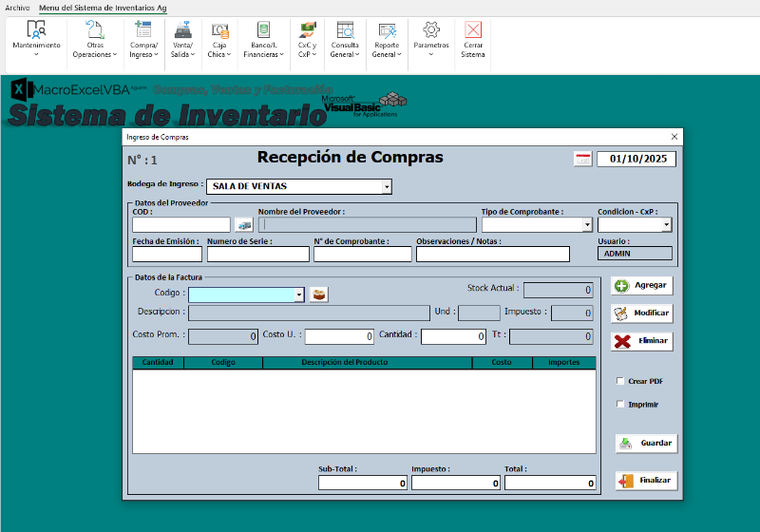Click the Guardar button
Screen dimensions: 760x532
646,444
